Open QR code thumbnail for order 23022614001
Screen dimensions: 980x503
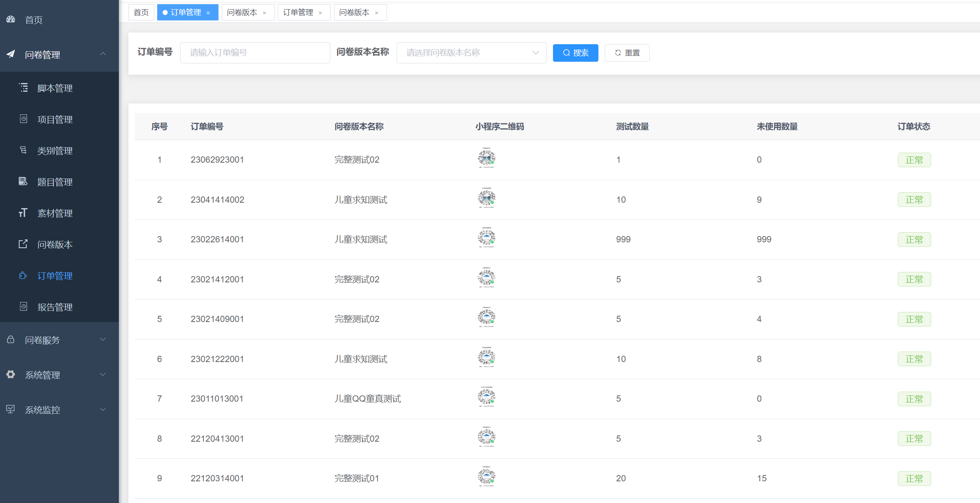[x=487, y=237]
